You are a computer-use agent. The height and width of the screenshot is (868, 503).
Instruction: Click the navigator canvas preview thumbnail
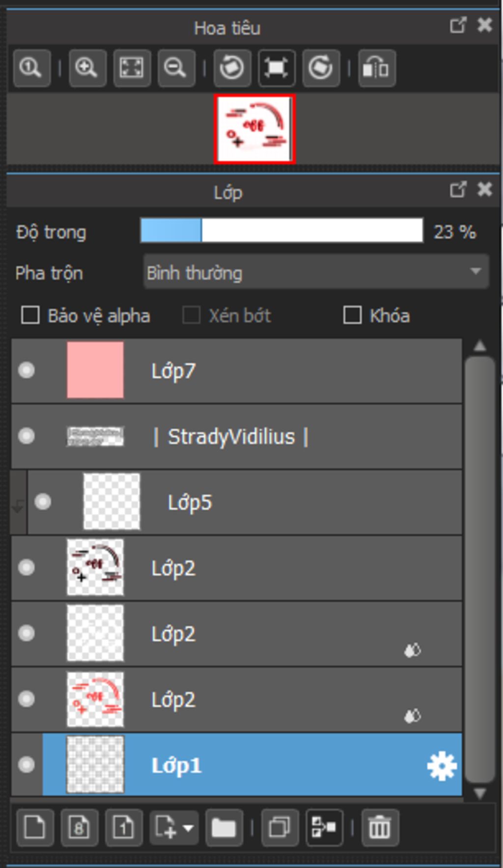[254, 129]
